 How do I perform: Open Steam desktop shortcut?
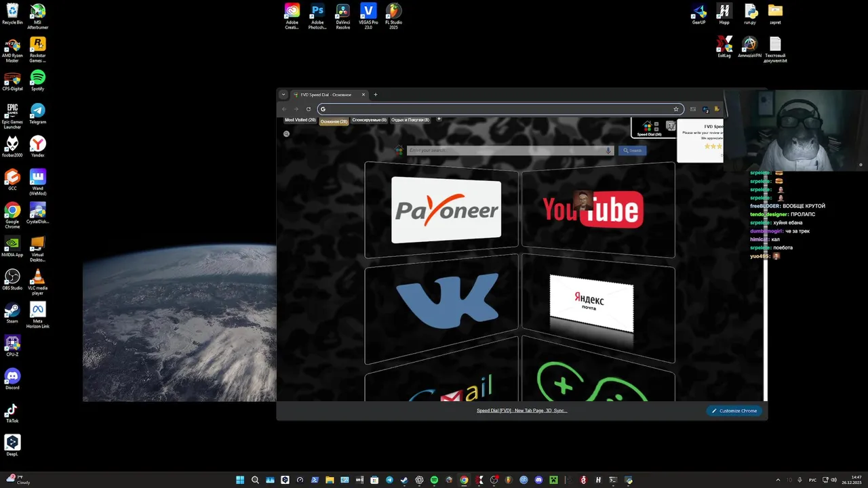coord(12,312)
